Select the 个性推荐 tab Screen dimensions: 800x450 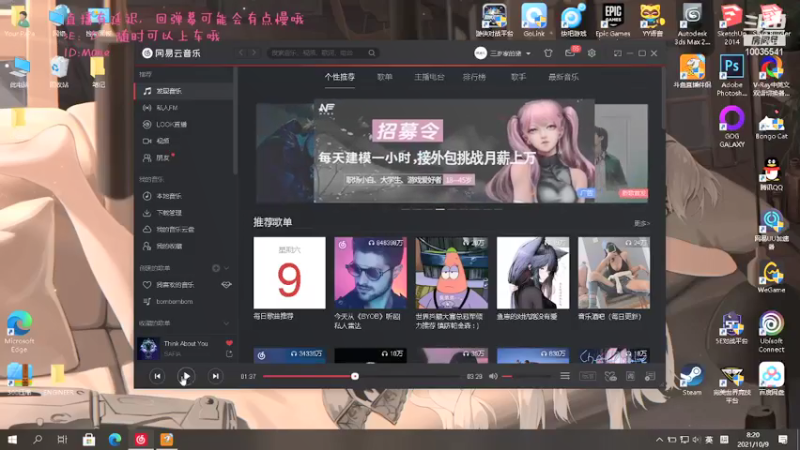point(340,77)
